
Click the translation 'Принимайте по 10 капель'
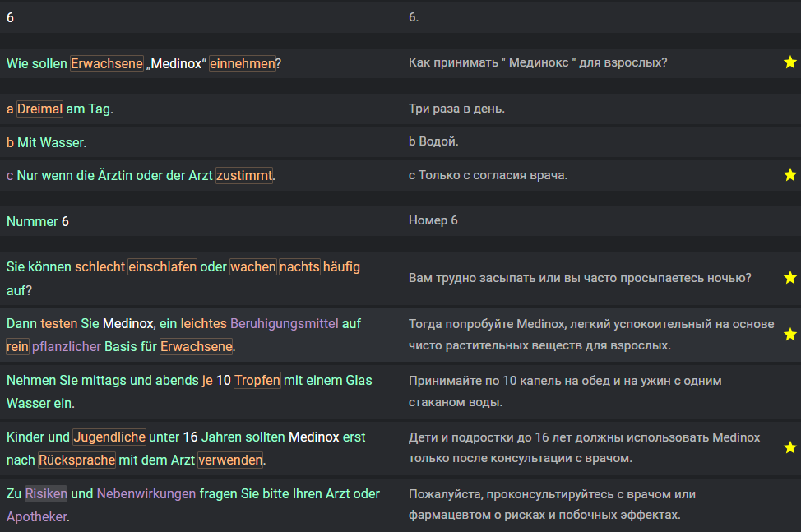tap(565, 391)
